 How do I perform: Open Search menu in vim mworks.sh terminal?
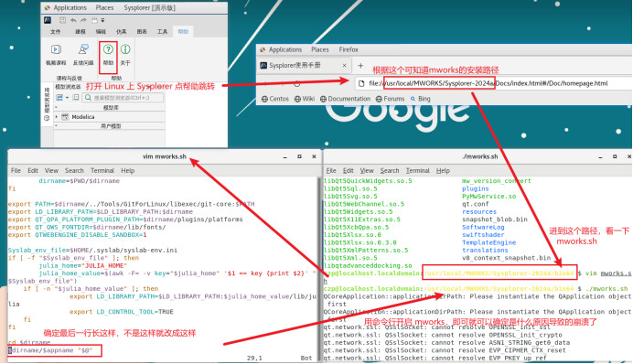[74, 171]
